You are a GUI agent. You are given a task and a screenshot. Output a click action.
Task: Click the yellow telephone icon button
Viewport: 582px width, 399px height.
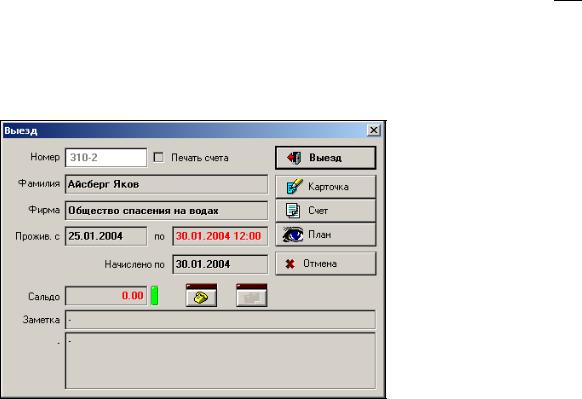click(201, 295)
